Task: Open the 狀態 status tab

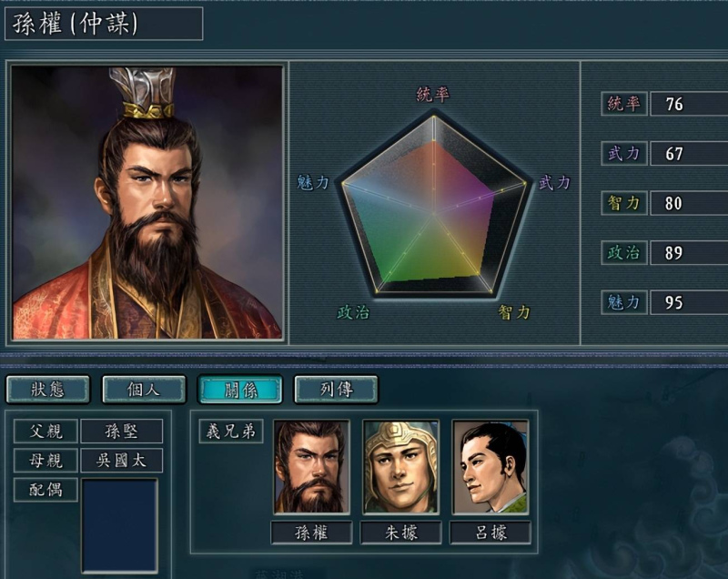Action: 48,389
